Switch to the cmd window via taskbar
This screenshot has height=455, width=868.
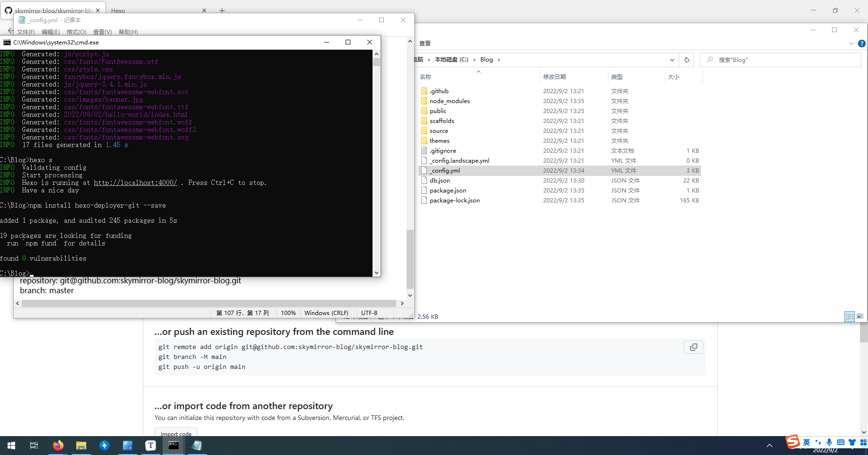[x=174, y=446]
